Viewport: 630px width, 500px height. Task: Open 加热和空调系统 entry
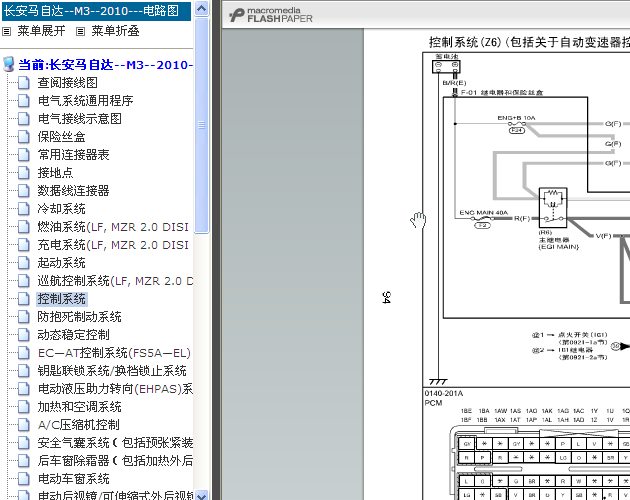[x=80, y=407]
